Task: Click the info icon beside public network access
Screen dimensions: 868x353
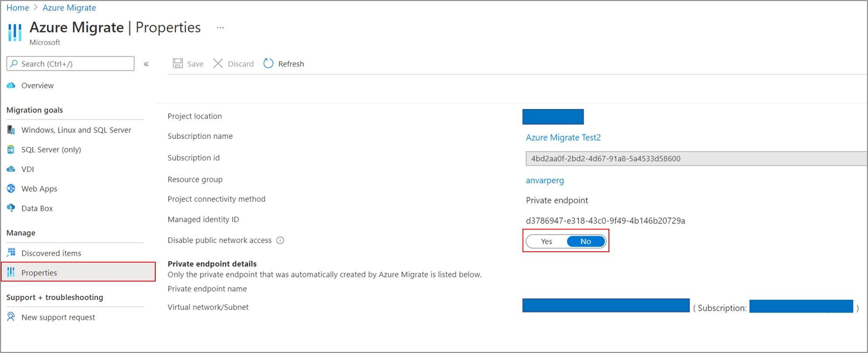Action: pyautogui.click(x=280, y=240)
